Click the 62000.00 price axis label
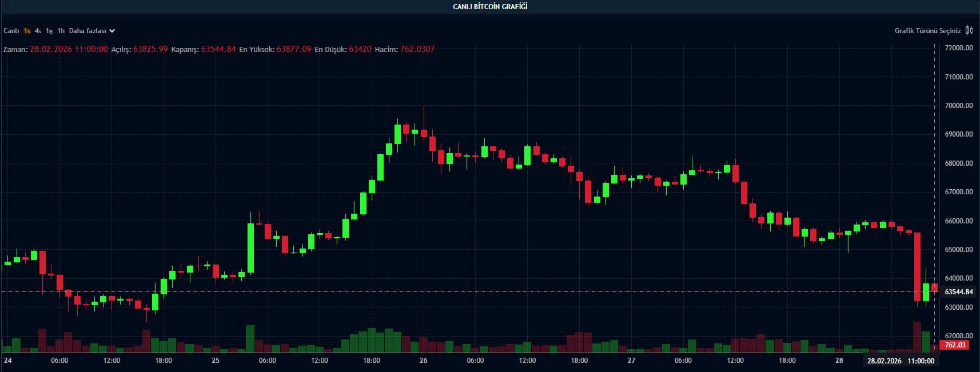This screenshot has height=372, width=980. (958, 336)
